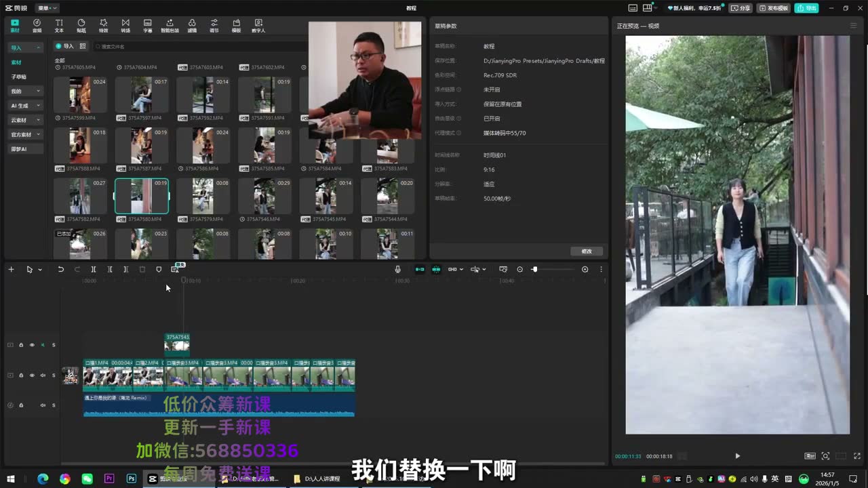Select the clip thumbnail above 375A7599.MP4
868x488 pixels.
80,95
